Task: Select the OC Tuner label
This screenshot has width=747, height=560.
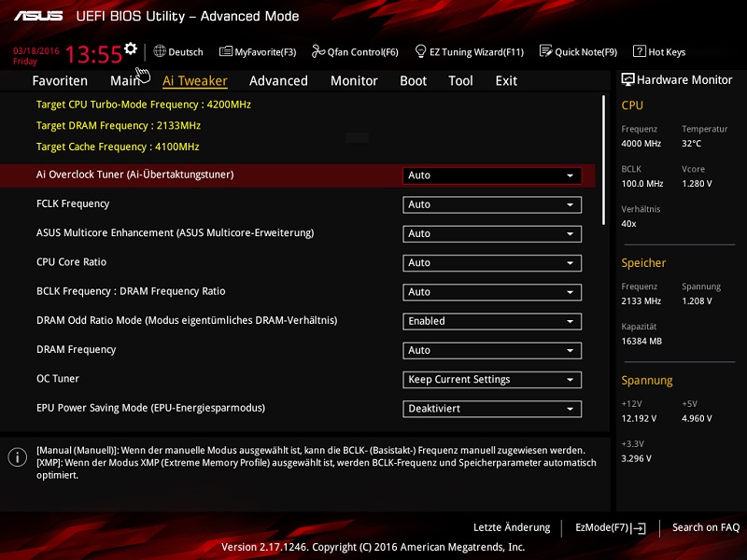Action: 58,379
